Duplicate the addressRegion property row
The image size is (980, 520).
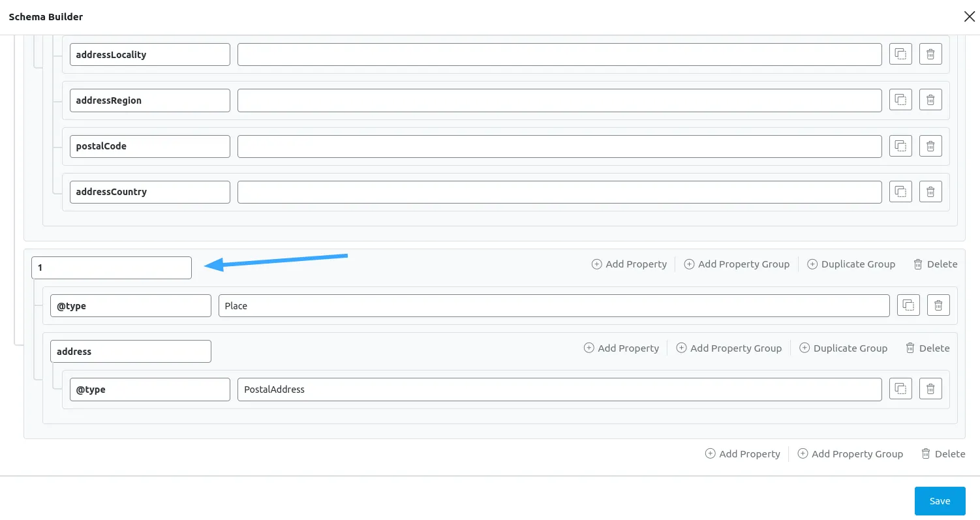(900, 100)
